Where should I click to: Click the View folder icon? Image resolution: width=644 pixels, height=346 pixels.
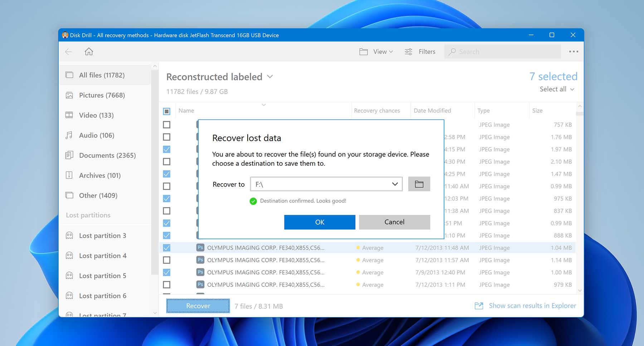coord(364,52)
